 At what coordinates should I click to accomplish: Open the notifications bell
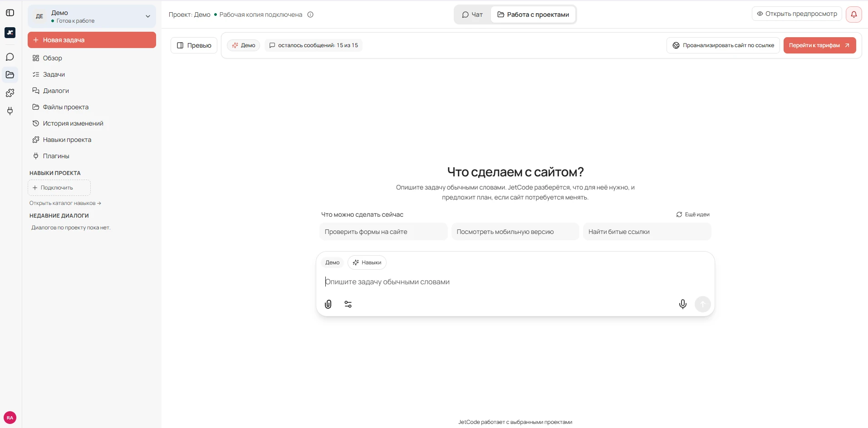(853, 14)
